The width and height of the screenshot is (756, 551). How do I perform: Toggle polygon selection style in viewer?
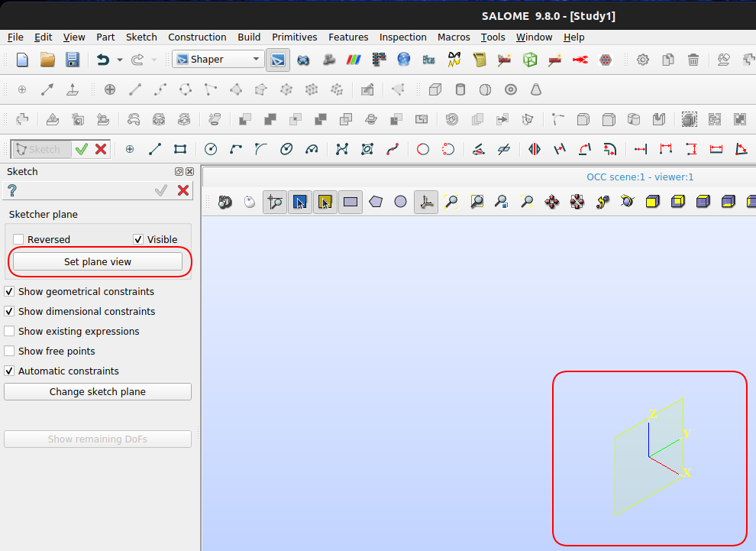pos(376,202)
